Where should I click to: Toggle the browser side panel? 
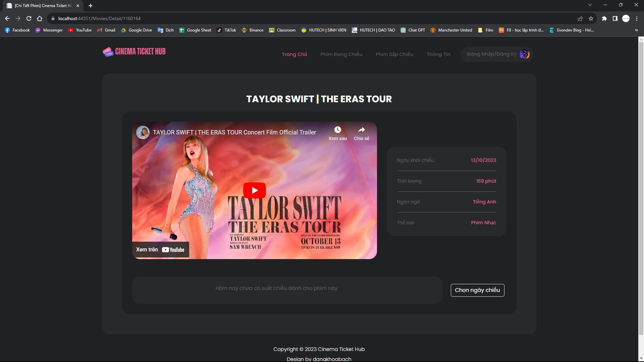[x=615, y=18]
